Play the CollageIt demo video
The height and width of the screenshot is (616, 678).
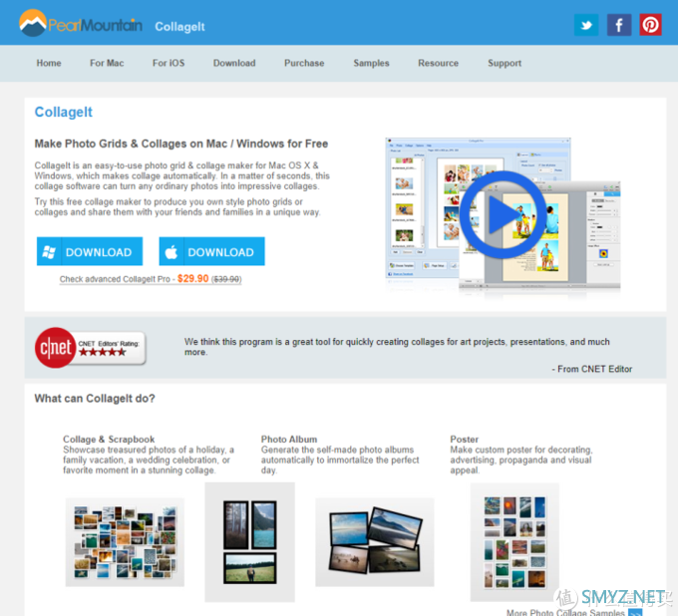503,214
